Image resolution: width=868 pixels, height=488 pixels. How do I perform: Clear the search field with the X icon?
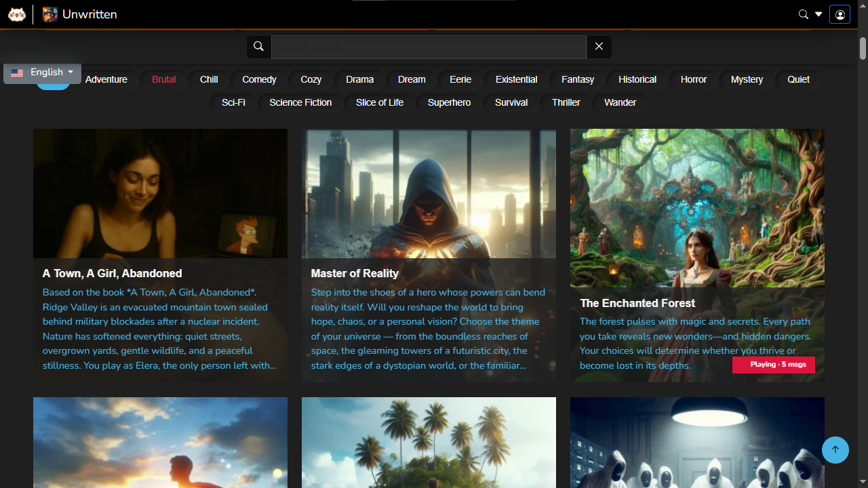tap(599, 47)
